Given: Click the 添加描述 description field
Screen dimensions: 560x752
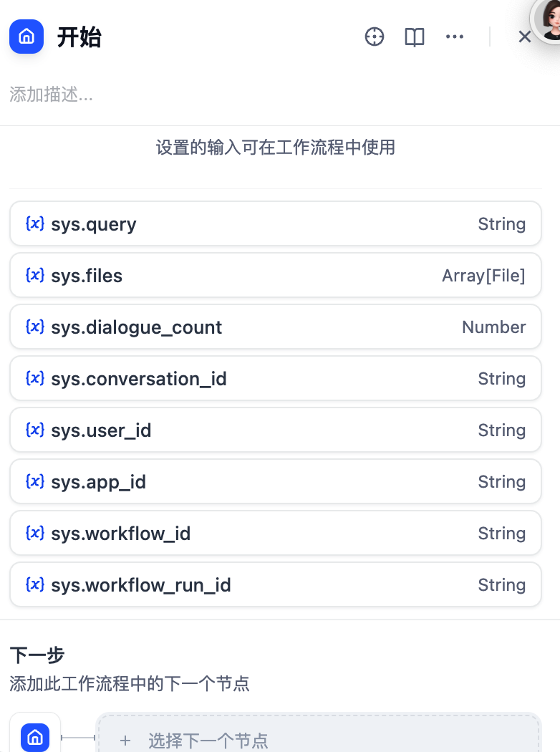Looking at the screenshot, I should [143, 95].
